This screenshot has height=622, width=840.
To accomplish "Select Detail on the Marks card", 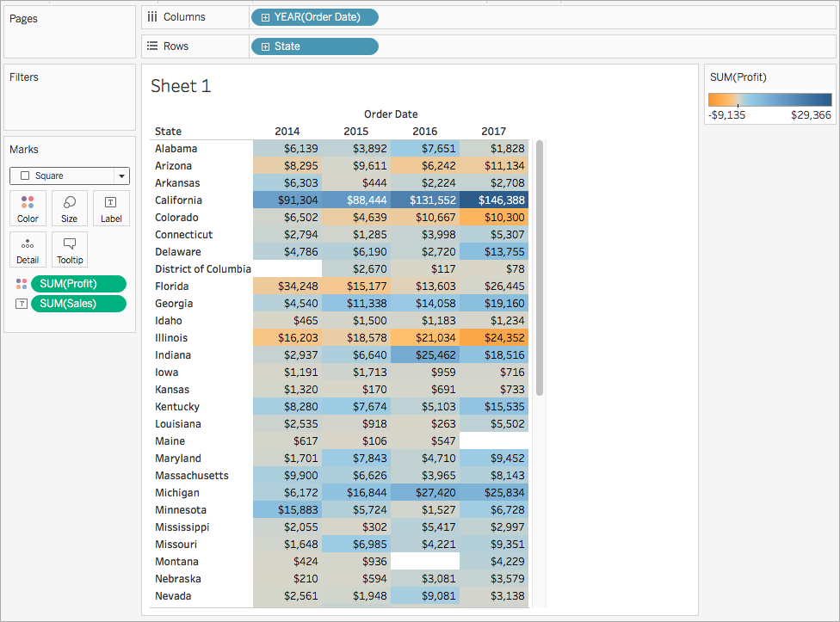I will (27, 249).
